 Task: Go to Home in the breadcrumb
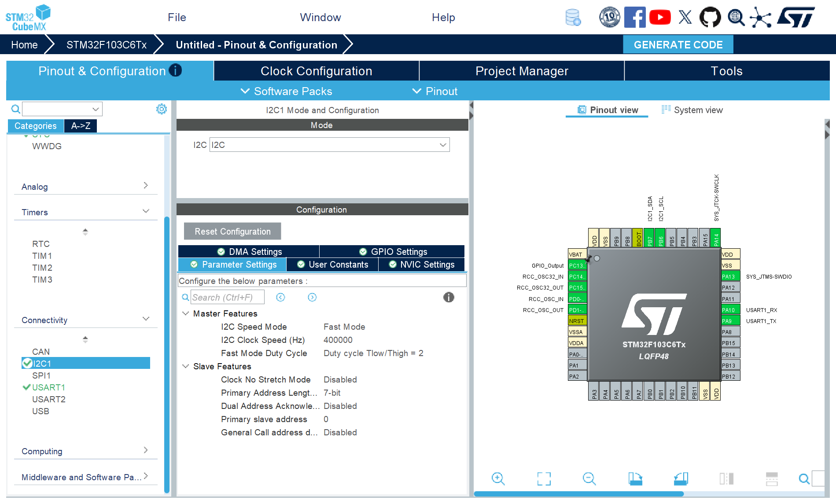[24, 44]
